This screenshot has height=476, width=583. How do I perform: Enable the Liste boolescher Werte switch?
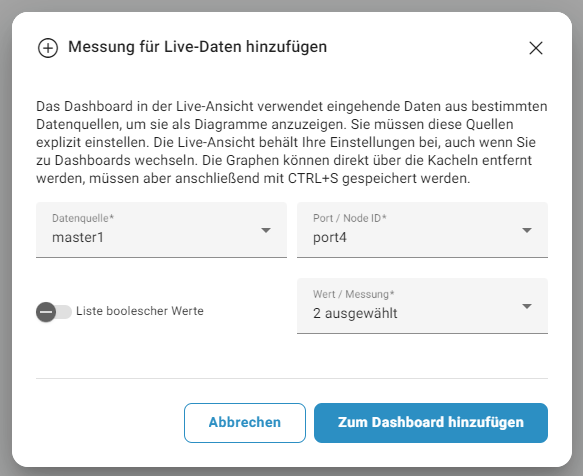[x=54, y=312]
